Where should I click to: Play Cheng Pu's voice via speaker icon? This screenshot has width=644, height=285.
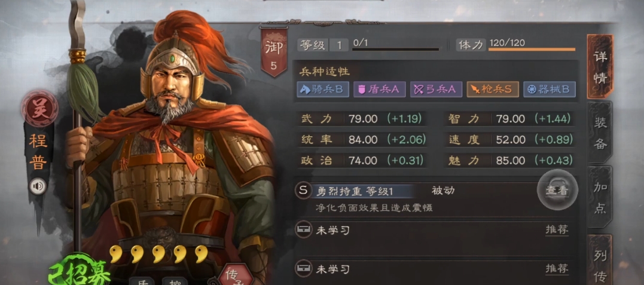38,187
